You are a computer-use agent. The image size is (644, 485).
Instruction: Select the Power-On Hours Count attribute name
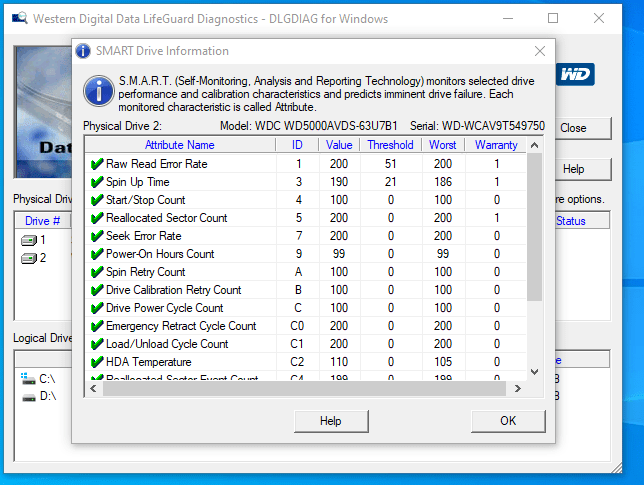tap(160, 254)
